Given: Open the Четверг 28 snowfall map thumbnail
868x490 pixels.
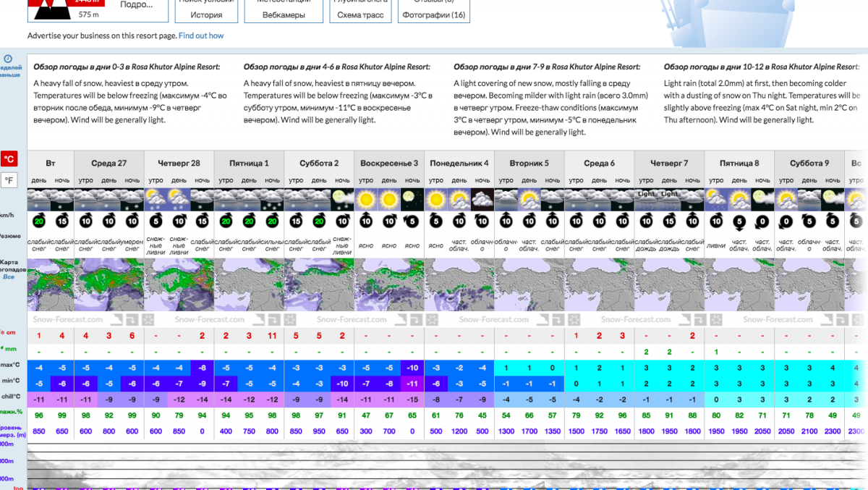Looking at the screenshot, I should click(179, 285).
